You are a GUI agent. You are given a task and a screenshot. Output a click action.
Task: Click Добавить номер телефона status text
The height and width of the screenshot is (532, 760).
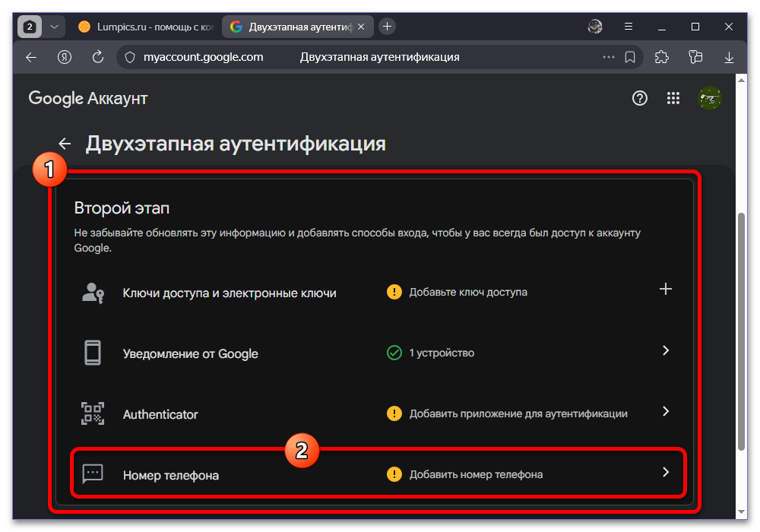tap(476, 474)
